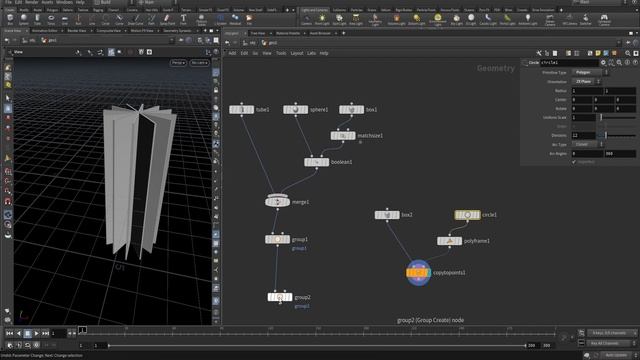Select the boolean1 node

[316, 162]
